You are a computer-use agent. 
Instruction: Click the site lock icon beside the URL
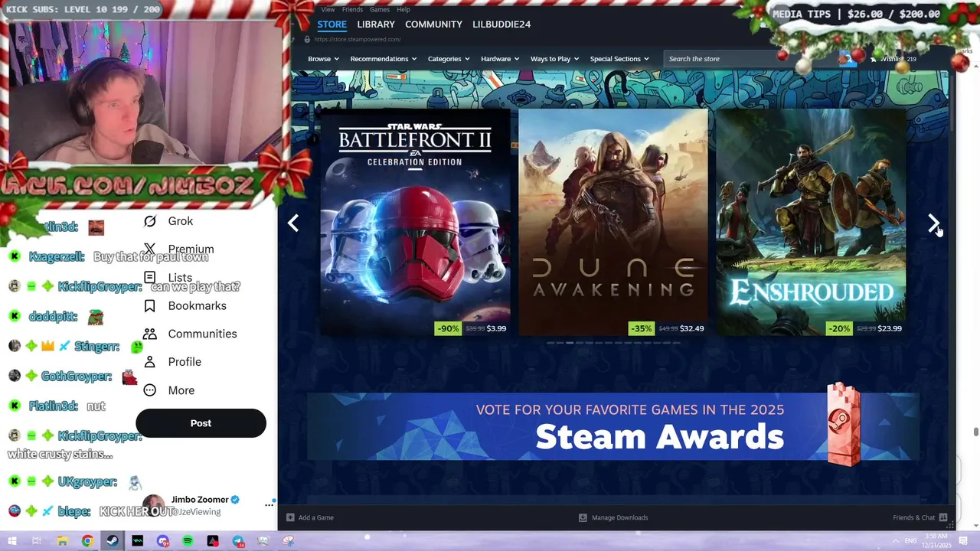307,39
